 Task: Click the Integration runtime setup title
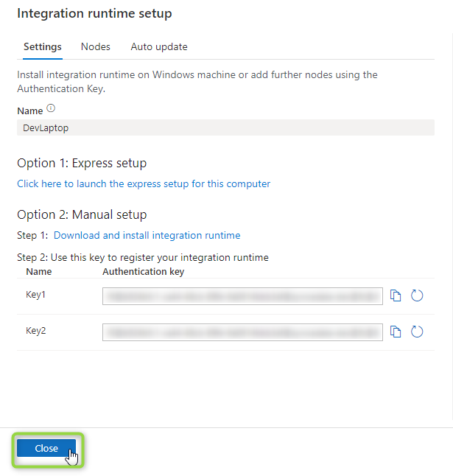tap(94, 13)
